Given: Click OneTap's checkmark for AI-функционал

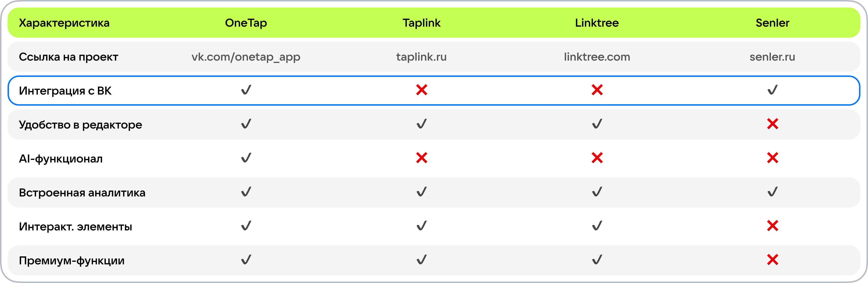Looking at the screenshot, I should click(246, 158).
